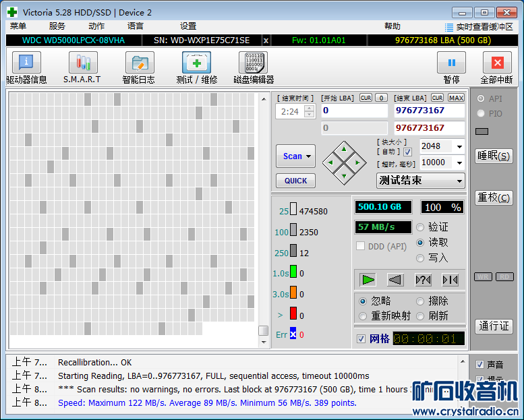This screenshot has width=524, height=420.
Task: Click the down arrow on diamond navigator
Action: 344,176
